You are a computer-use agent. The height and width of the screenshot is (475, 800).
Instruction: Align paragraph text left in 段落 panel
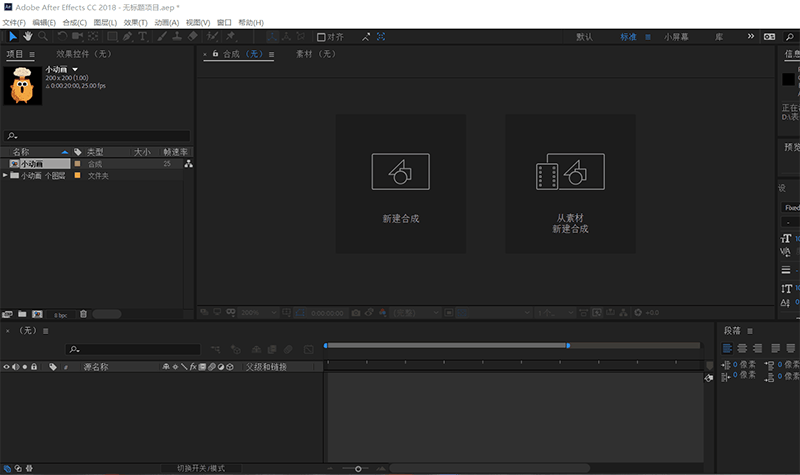(x=727, y=348)
